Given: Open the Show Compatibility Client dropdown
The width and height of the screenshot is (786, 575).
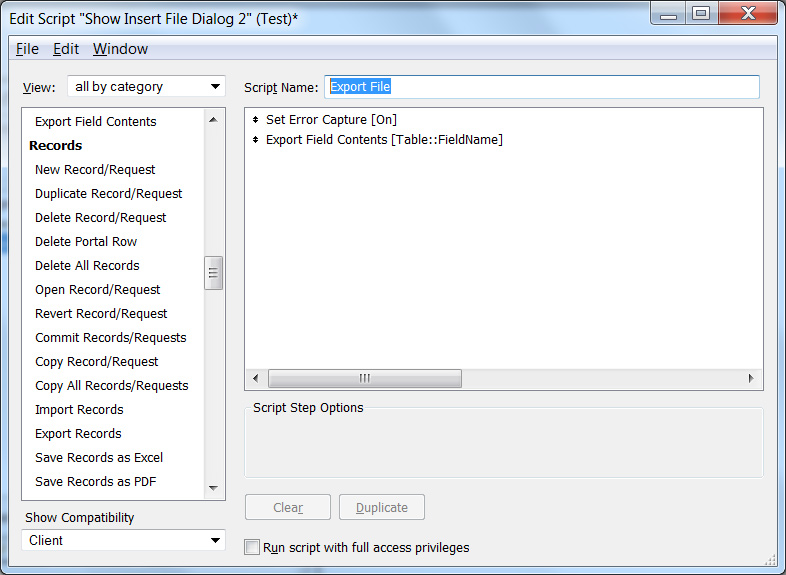Looking at the screenshot, I should (x=123, y=540).
